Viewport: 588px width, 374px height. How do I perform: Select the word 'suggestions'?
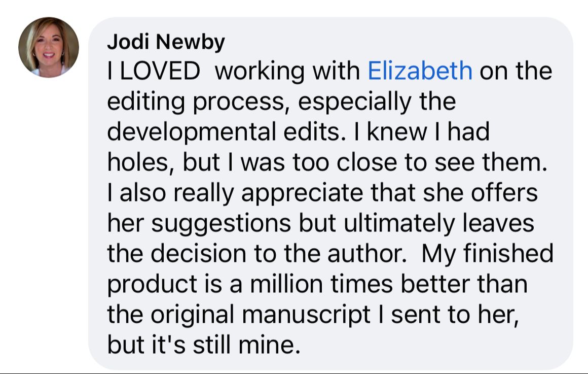(x=221, y=224)
